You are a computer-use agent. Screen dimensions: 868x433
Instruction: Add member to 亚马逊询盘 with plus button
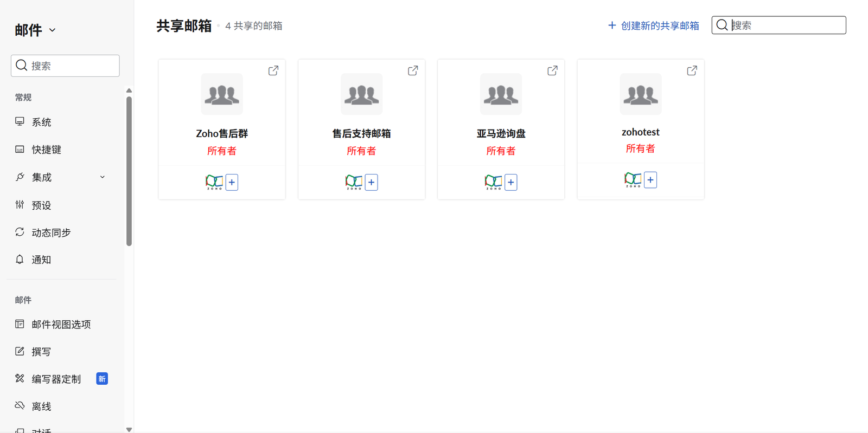[x=511, y=182]
